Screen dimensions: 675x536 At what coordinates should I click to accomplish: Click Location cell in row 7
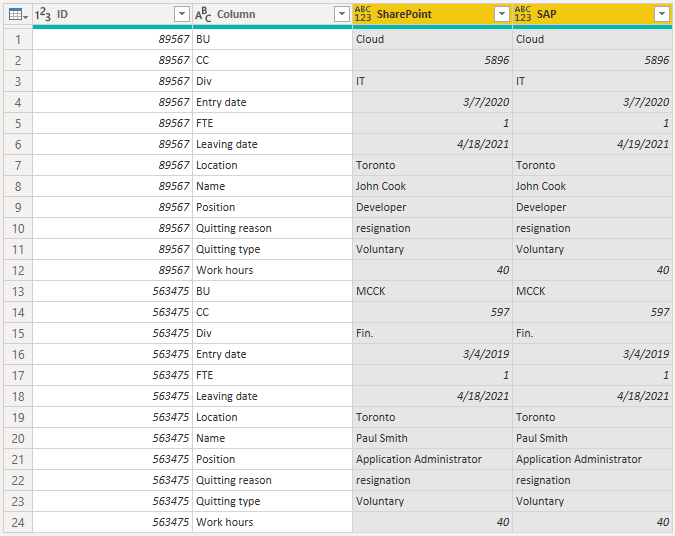click(x=272, y=165)
